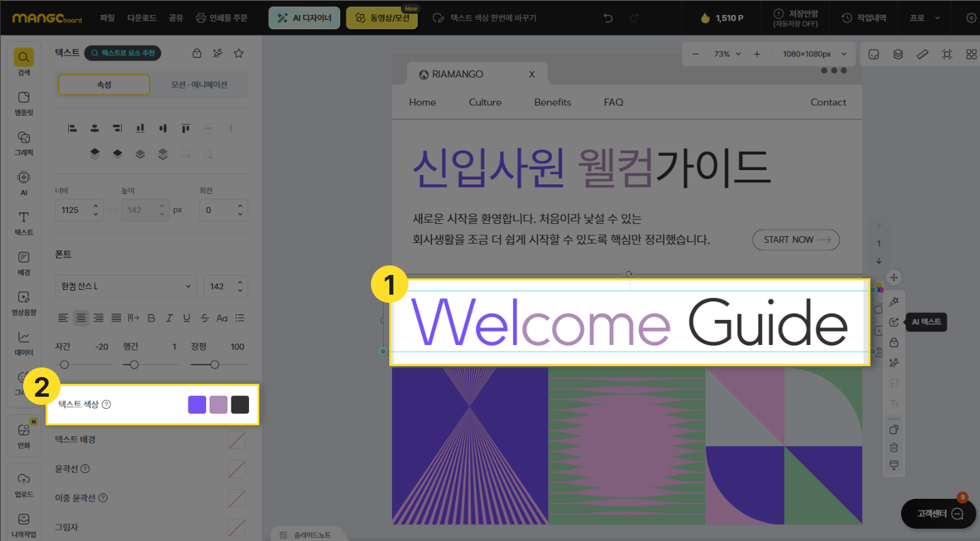Viewport: 980px width, 541px height.
Task: Open the 한컴 산스 L font dropdown
Action: pyautogui.click(x=126, y=286)
